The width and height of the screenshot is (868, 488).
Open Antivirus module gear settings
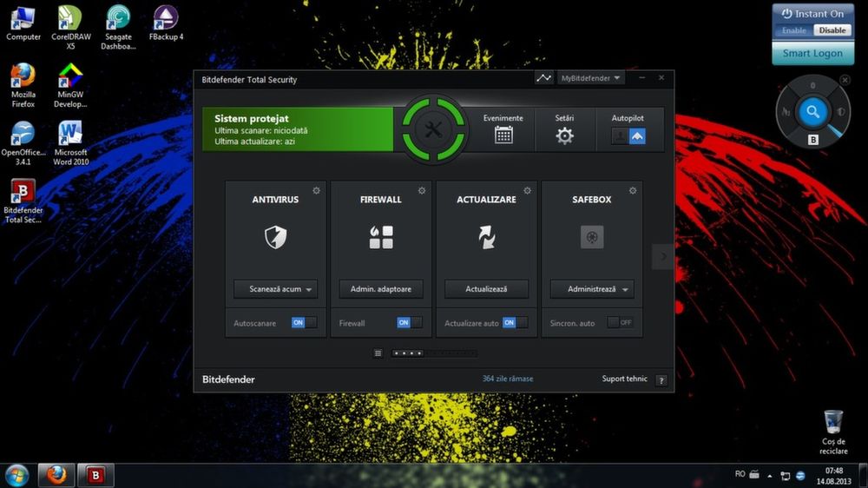click(317, 190)
